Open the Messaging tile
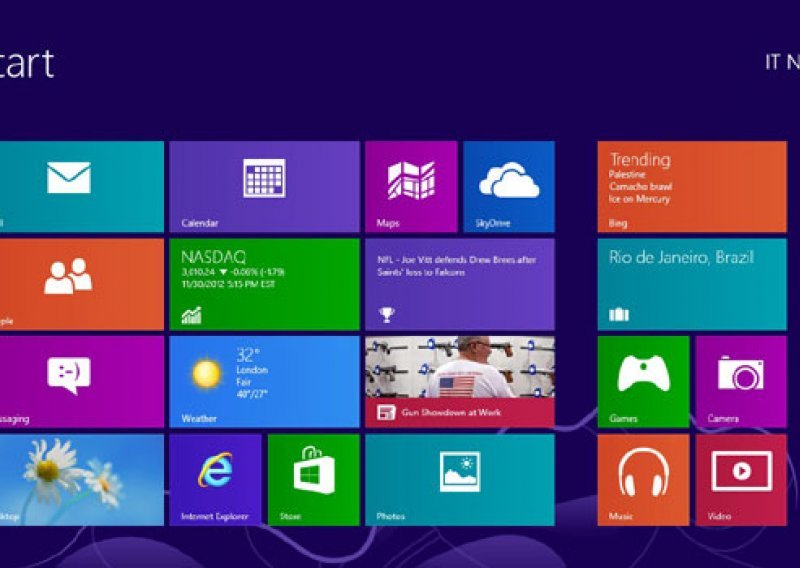 pyautogui.click(x=82, y=382)
